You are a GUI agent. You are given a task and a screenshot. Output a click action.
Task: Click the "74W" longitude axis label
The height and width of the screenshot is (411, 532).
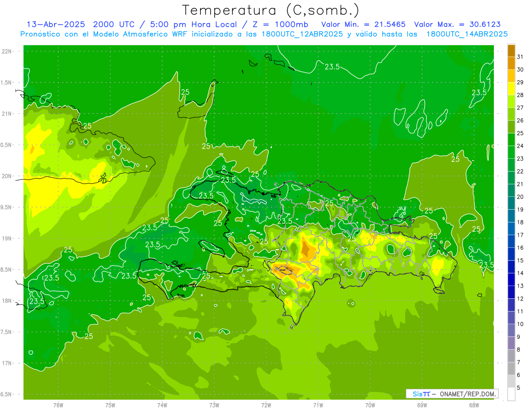162,405
